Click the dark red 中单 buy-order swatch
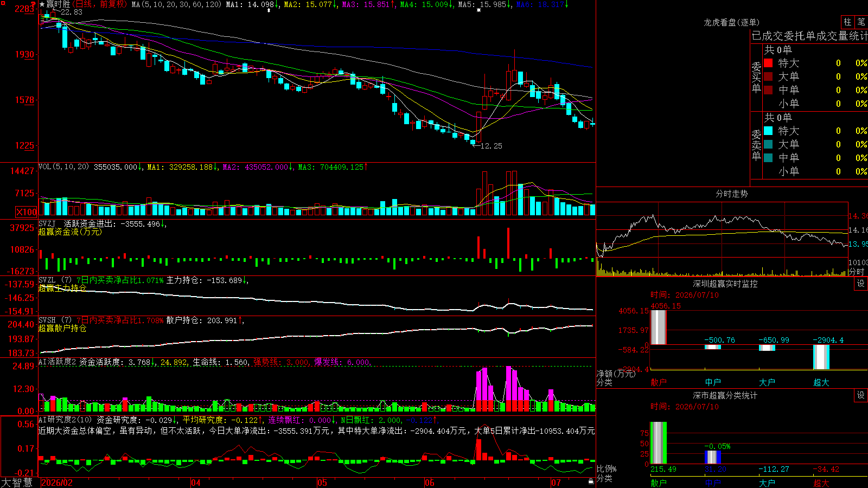This screenshot has width=868, height=488. click(x=768, y=90)
